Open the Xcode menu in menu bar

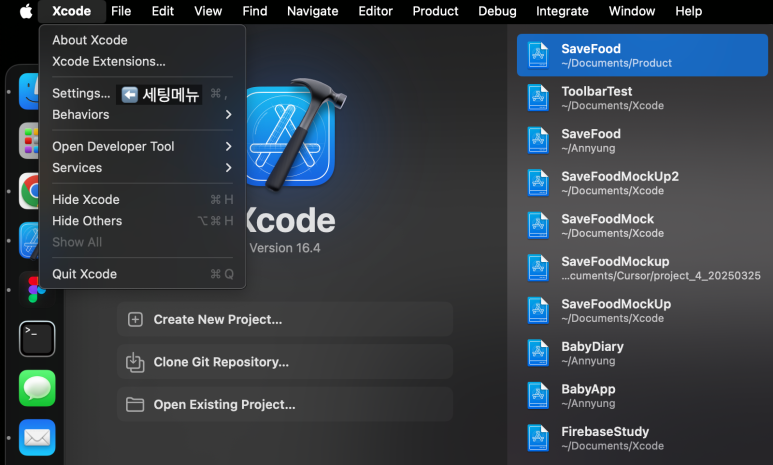(71, 11)
